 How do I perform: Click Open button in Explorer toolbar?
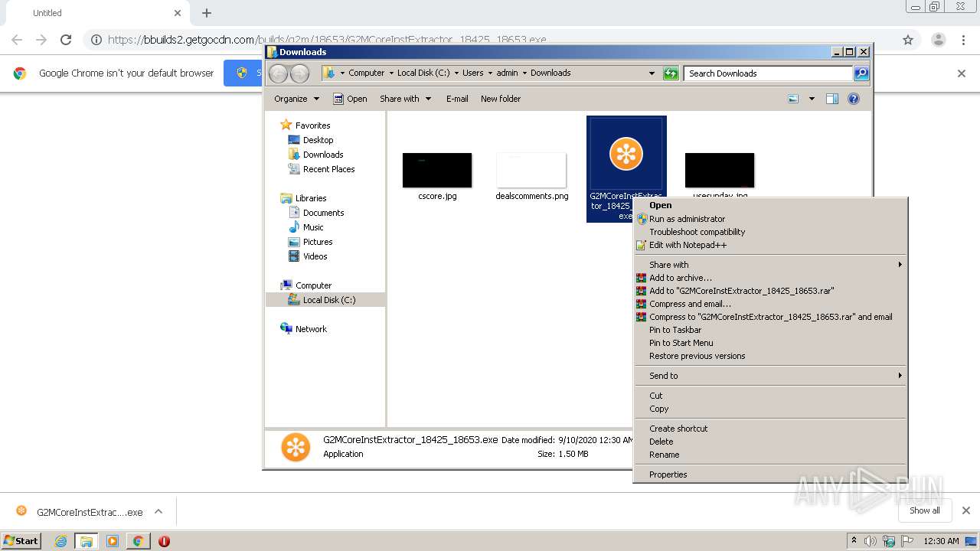tap(350, 99)
